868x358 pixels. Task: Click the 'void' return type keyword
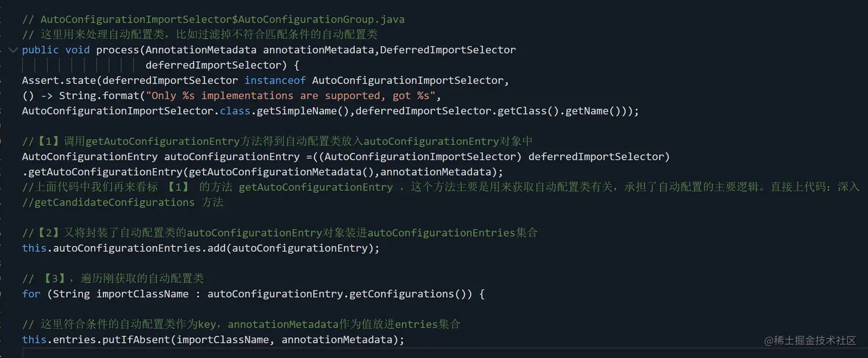click(x=77, y=50)
